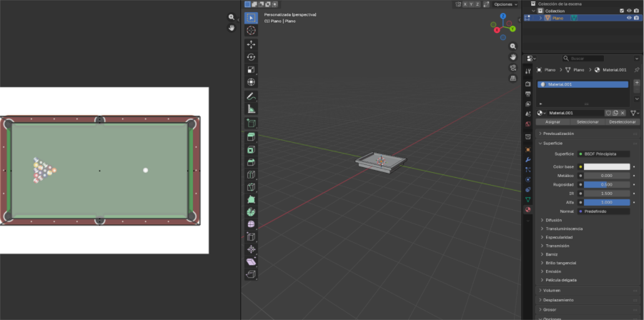Open the Material properties tab
This screenshot has height=320, width=644.
[x=528, y=210]
